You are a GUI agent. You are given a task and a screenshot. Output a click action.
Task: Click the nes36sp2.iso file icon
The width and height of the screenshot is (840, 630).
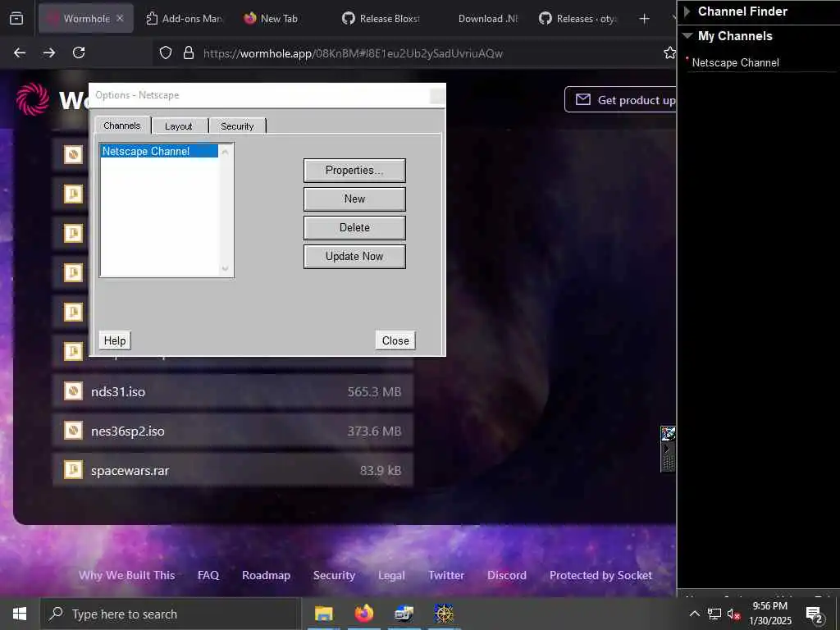click(x=73, y=430)
